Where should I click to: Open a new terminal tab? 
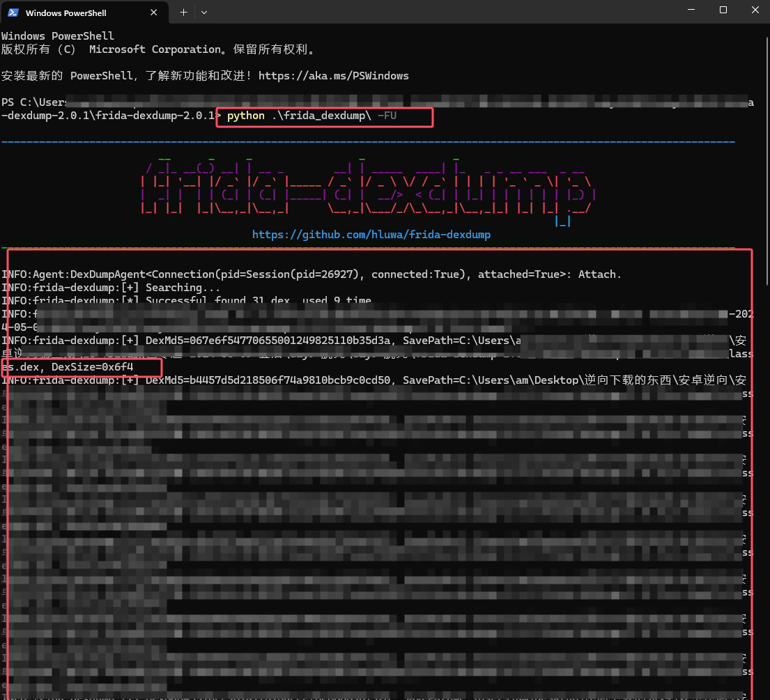183,13
